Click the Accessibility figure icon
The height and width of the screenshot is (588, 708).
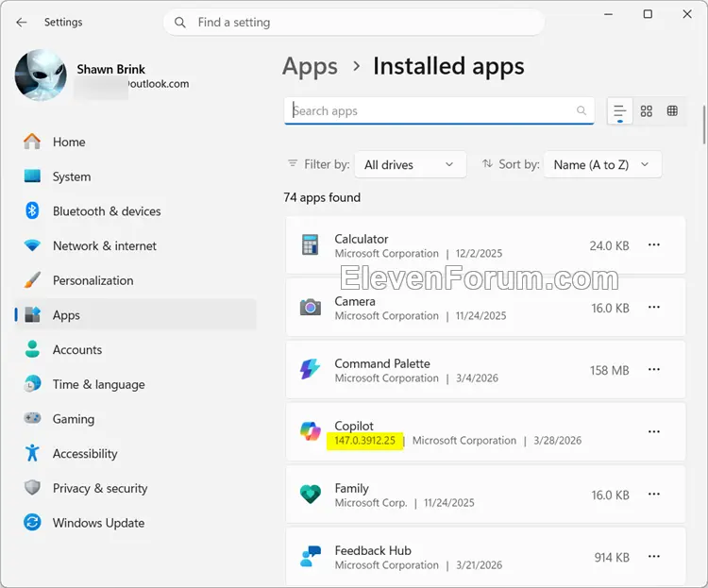(32, 452)
